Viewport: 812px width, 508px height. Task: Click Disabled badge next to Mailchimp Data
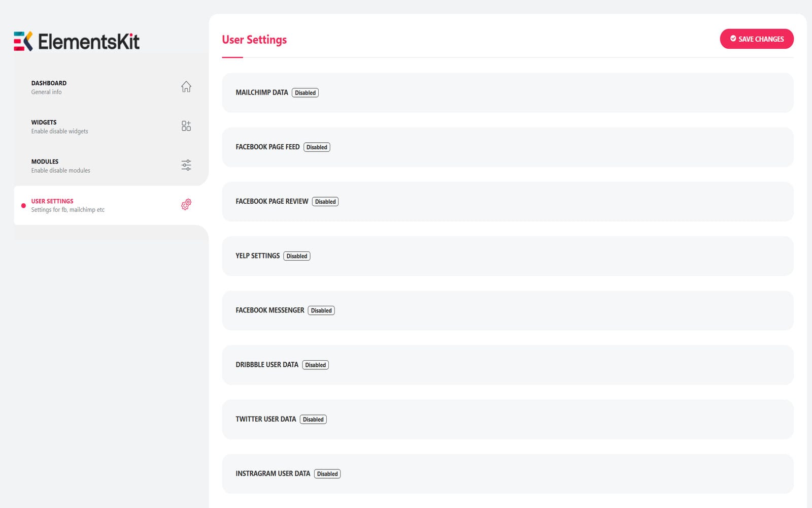click(x=305, y=93)
